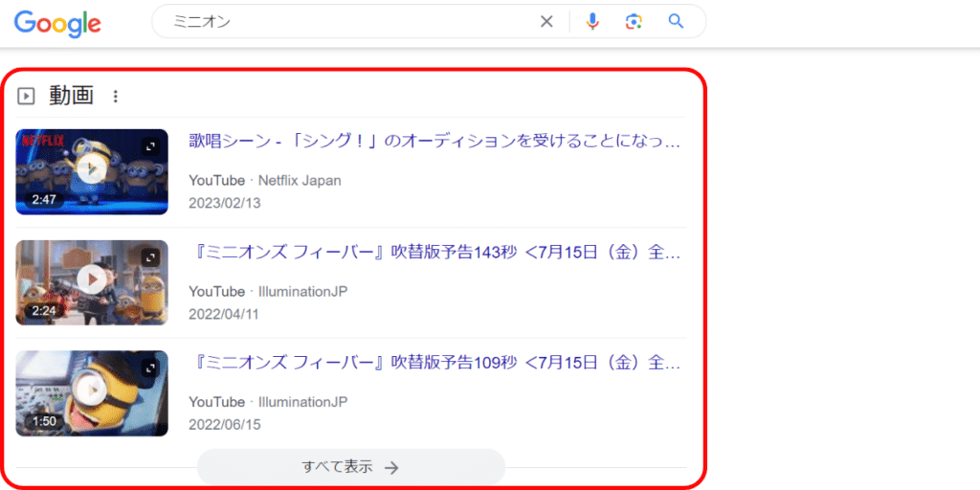Open the 歌唱シーン「シング！」video link
Viewport: 980px width, 490px height.
pyautogui.click(x=434, y=142)
